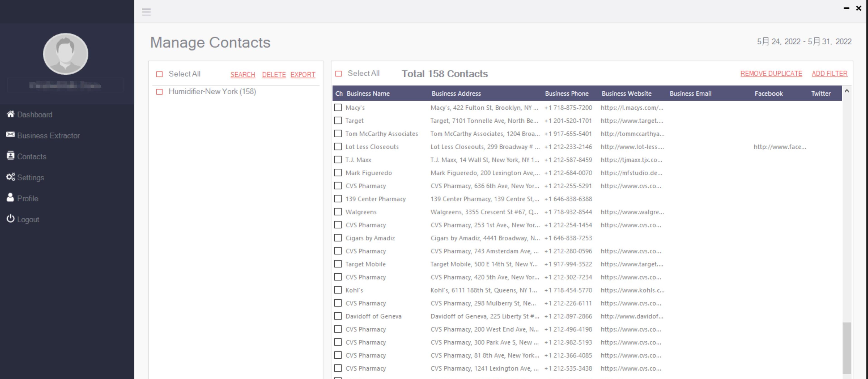This screenshot has height=379, width=868.
Task: Tick the Macy's row checkbox
Action: (338, 107)
